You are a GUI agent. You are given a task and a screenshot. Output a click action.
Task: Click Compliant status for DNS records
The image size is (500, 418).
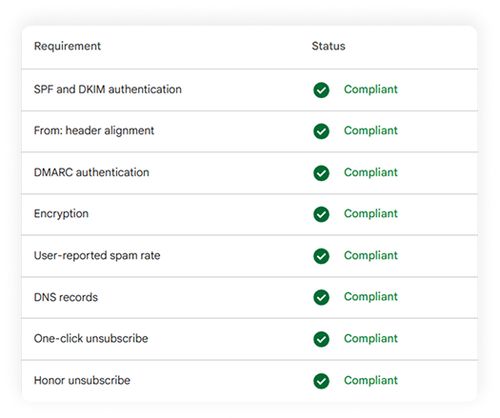pos(371,297)
